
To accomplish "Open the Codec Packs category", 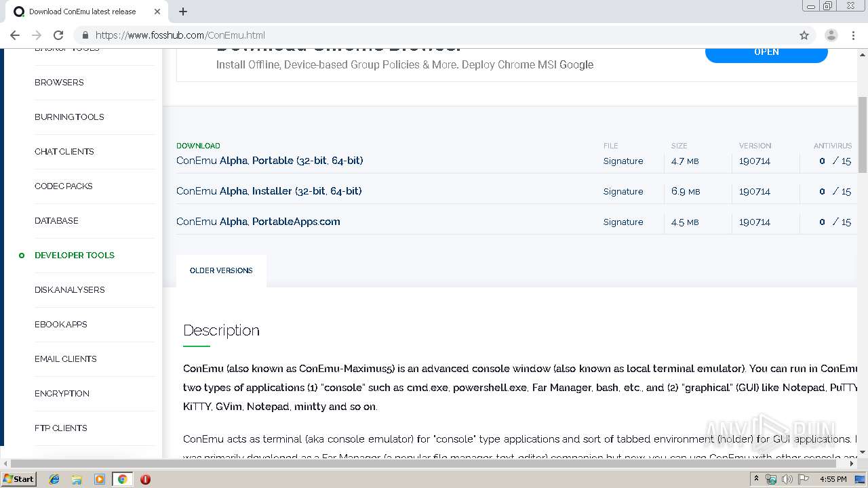I will pyautogui.click(x=64, y=186).
